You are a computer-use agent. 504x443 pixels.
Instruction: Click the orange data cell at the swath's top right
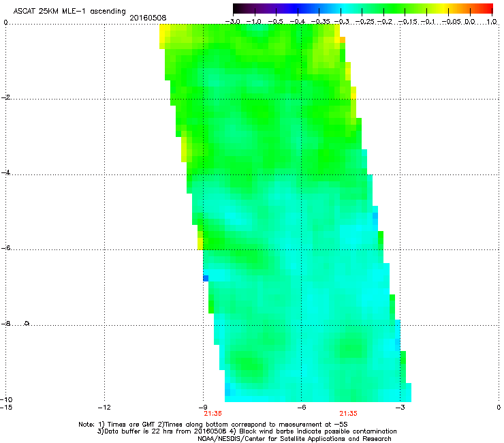(x=343, y=40)
